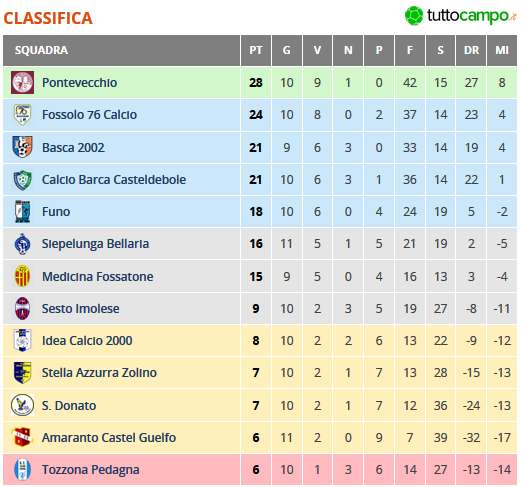Open the Tozzona Pedagna team link
Viewport: 522px width, 487px height.
pos(91,470)
